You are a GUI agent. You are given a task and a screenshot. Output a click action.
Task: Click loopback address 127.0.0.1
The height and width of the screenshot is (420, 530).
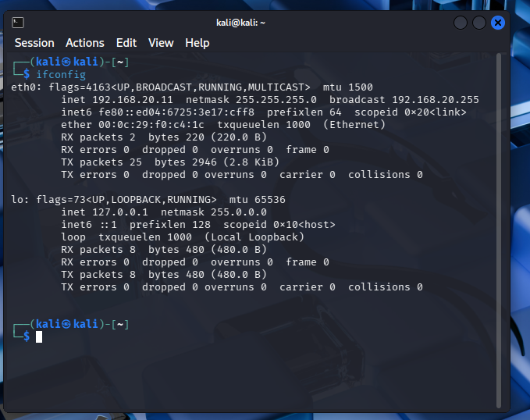120,212
